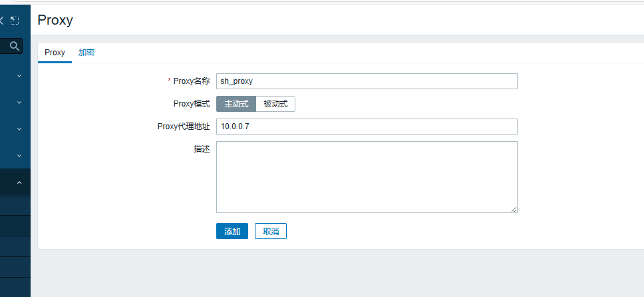Collapse the sidebar with the left arrow icon

tap(1, 20)
